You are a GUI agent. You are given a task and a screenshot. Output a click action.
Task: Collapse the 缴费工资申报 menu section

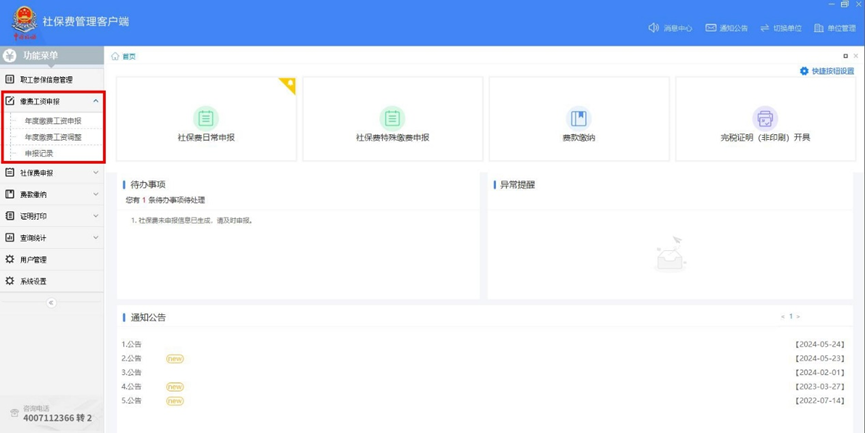pos(96,101)
